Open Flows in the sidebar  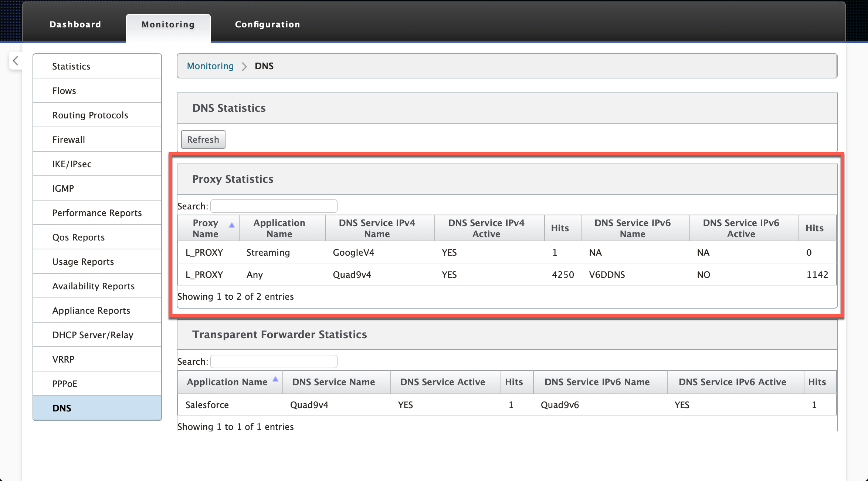click(x=97, y=91)
